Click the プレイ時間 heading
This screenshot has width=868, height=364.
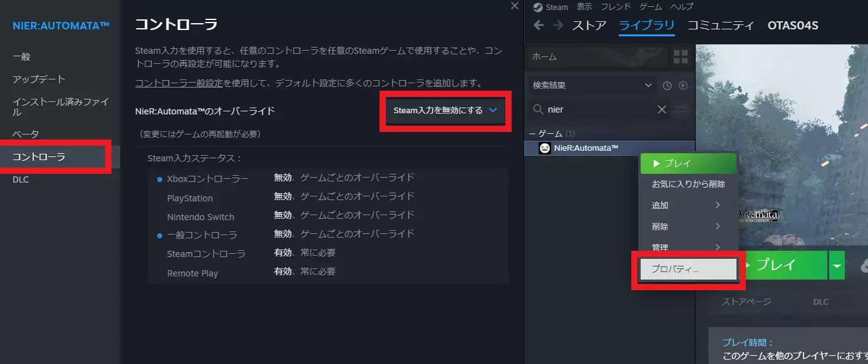748,343
